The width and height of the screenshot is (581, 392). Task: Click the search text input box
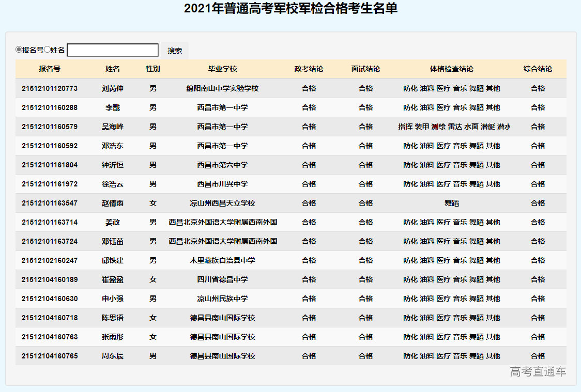tap(113, 50)
